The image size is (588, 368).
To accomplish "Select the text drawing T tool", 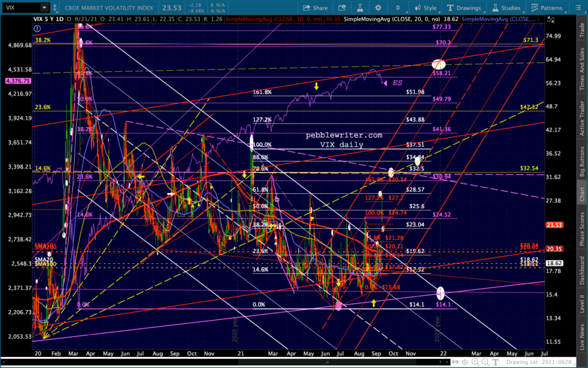I will click(x=495, y=362).
